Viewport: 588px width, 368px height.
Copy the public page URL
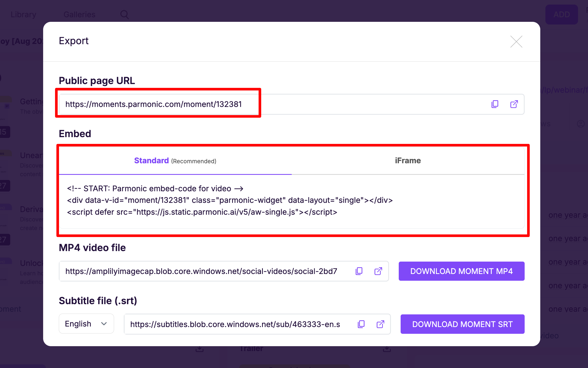tap(495, 104)
